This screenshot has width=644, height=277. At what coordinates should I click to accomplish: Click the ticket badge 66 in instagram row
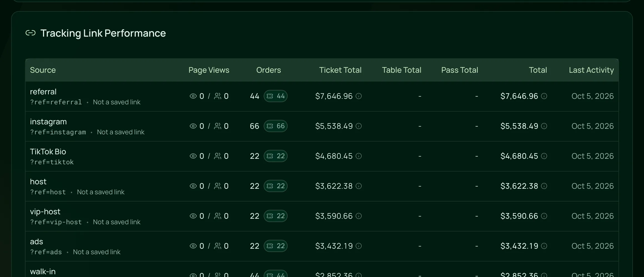point(275,126)
